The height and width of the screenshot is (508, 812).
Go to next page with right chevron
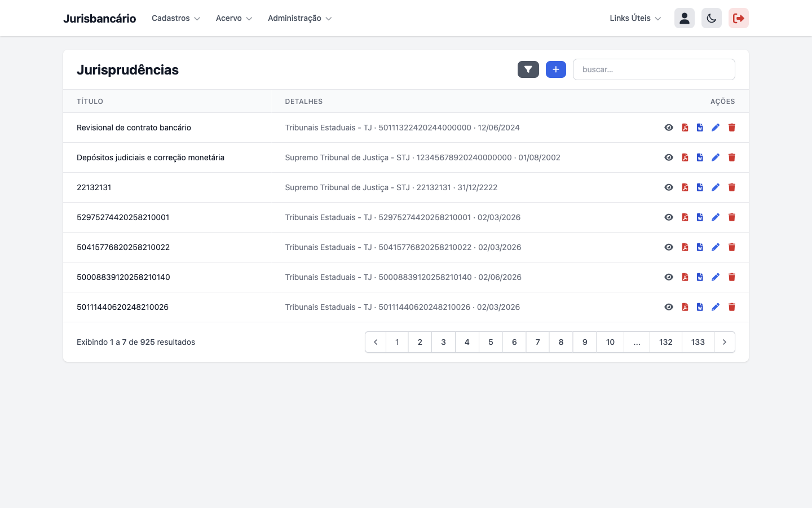(x=725, y=342)
